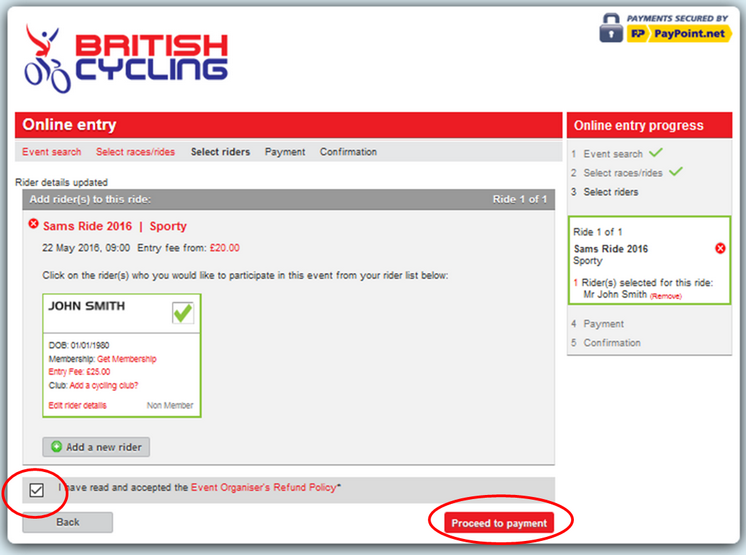Click Confirmation step in progress sidebar

pyautogui.click(x=612, y=343)
